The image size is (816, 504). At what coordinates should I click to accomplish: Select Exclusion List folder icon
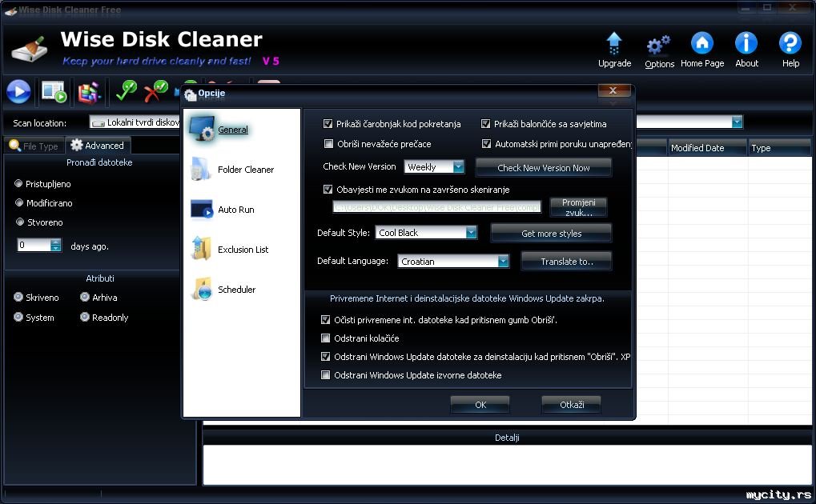(201, 249)
